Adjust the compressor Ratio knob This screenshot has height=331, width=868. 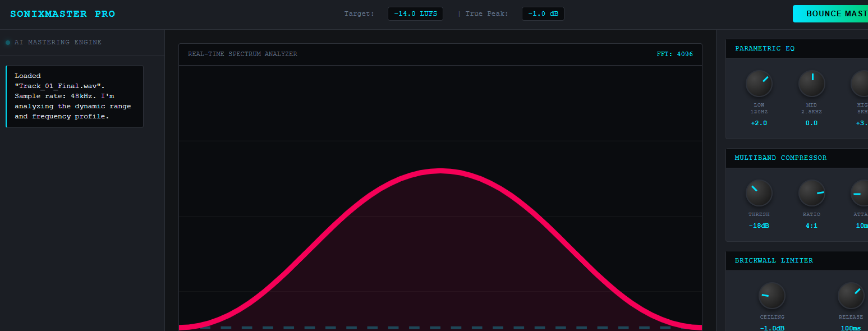click(811, 194)
